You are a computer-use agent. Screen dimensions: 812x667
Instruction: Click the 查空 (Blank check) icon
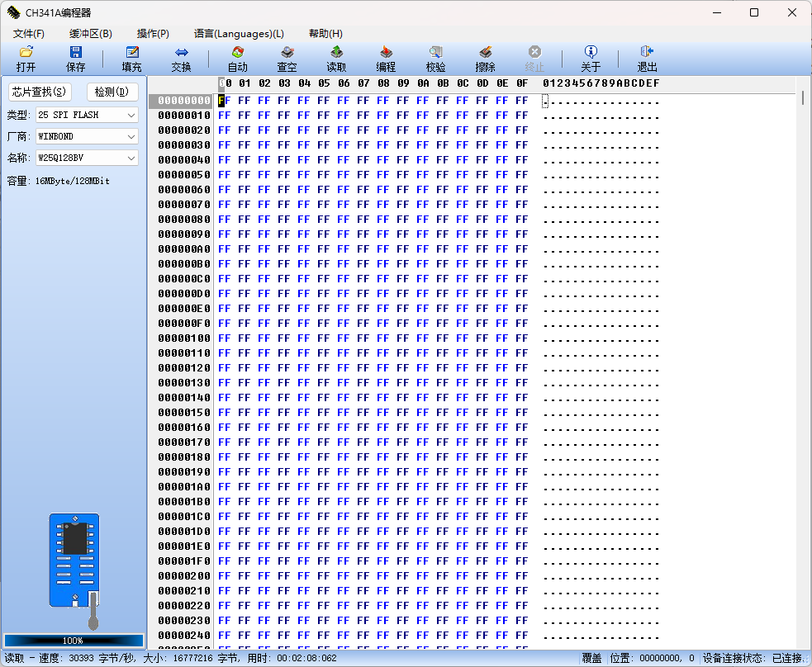(287, 52)
